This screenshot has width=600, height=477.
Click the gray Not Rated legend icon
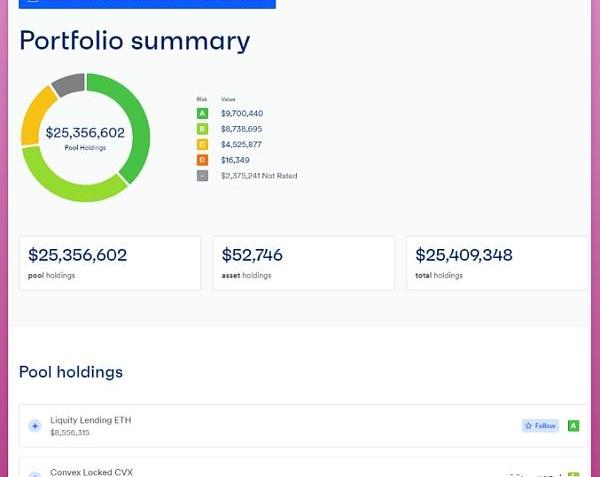[x=202, y=176]
